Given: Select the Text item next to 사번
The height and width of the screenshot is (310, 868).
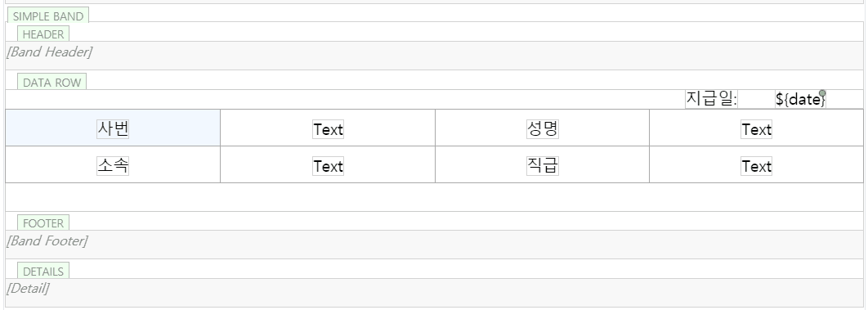Looking at the screenshot, I should point(329,129).
